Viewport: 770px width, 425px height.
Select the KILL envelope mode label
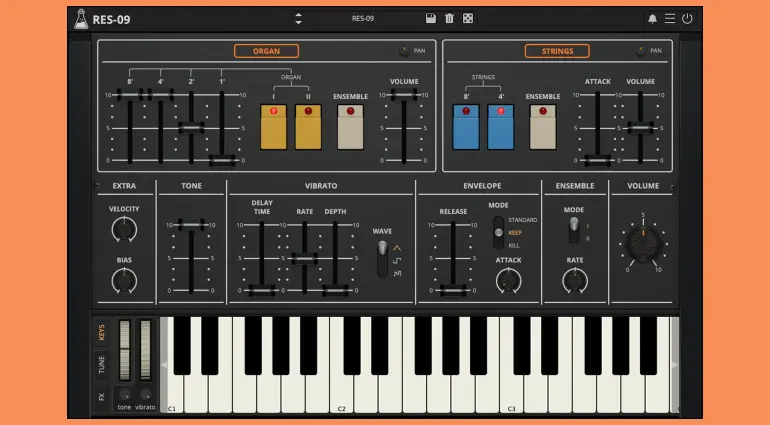coord(514,245)
